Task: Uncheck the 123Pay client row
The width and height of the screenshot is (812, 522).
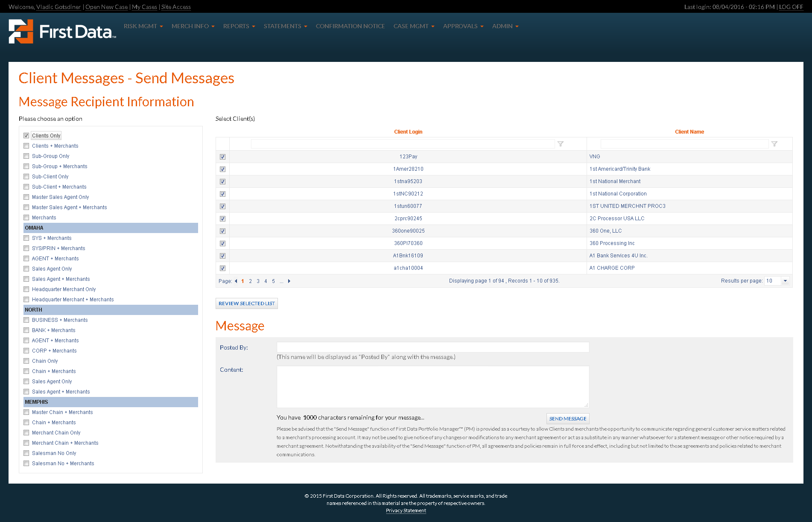Action: click(x=222, y=157)
